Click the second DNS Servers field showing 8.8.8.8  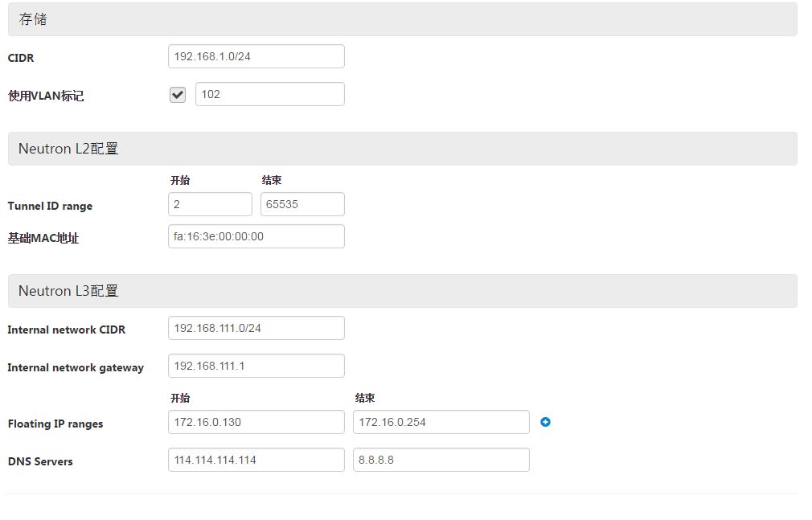pyautogui.click(x=441, y=459)
